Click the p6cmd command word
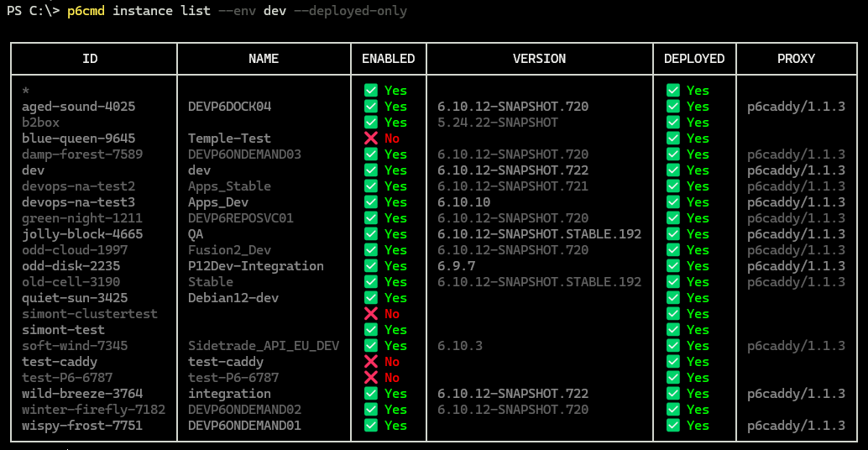The height and width of the screenshot is (450, 868). click(x=86, y=11)
